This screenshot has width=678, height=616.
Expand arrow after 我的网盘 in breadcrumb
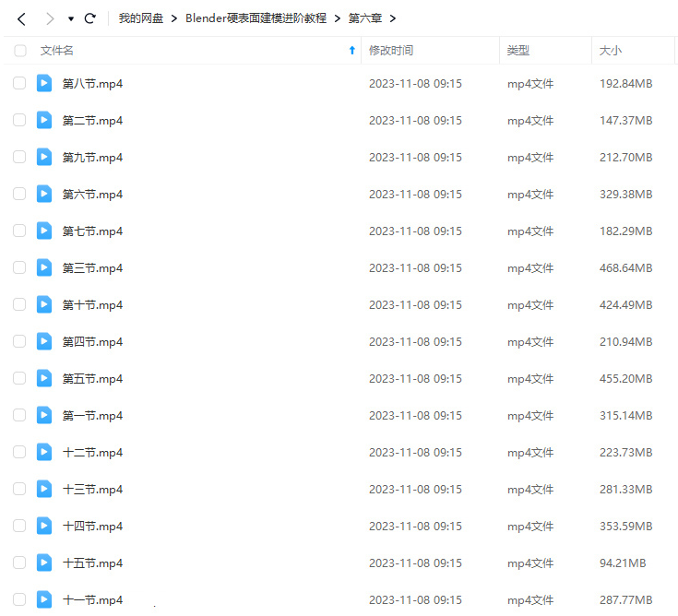174,18
